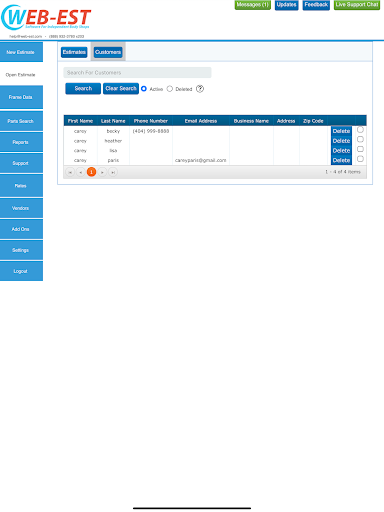Delete customer carey heather

point(341,141)
